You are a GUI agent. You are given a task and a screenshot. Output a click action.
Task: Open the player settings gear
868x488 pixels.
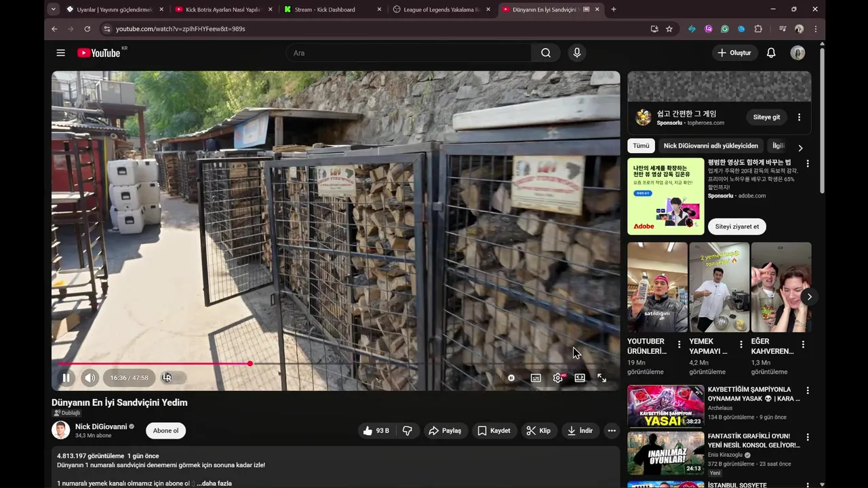click(x=558, y=378)
